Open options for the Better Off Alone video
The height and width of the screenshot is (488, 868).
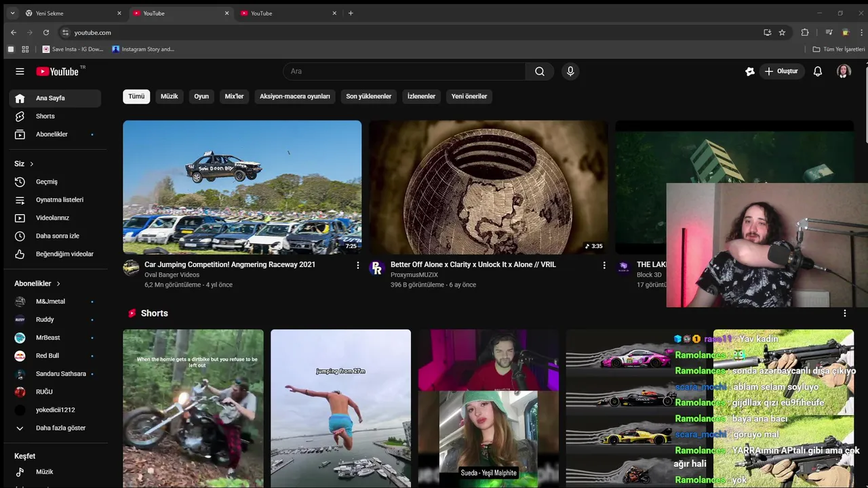pyautogui.click(x=604, y=266)
